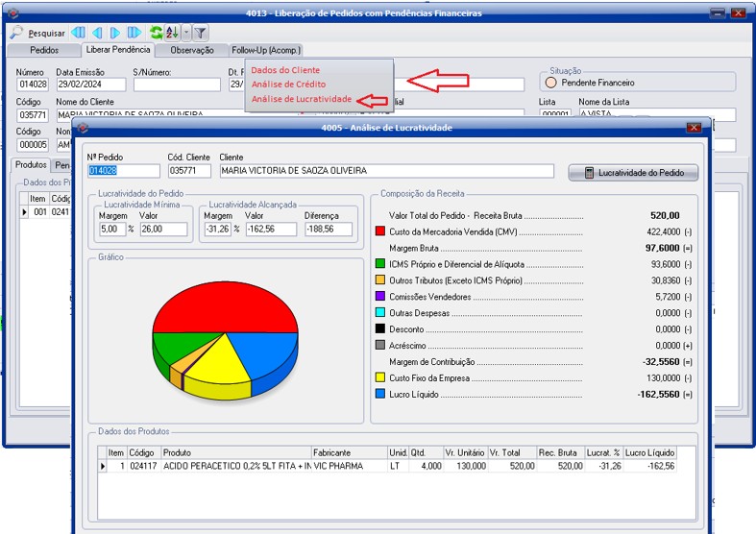Go to the previous record arrow
756x534 pixels.
(97, 33)
